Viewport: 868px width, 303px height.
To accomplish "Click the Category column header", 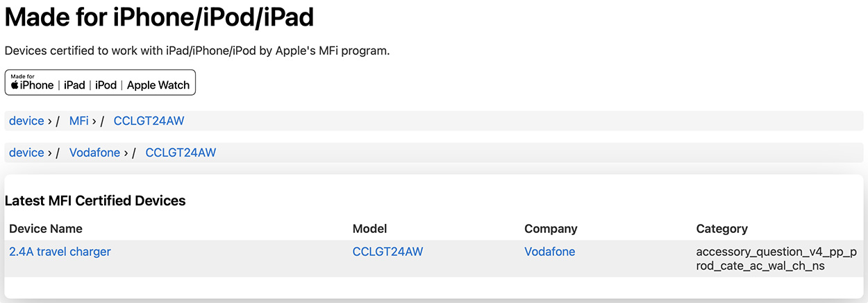I will (x=721, y=229).
